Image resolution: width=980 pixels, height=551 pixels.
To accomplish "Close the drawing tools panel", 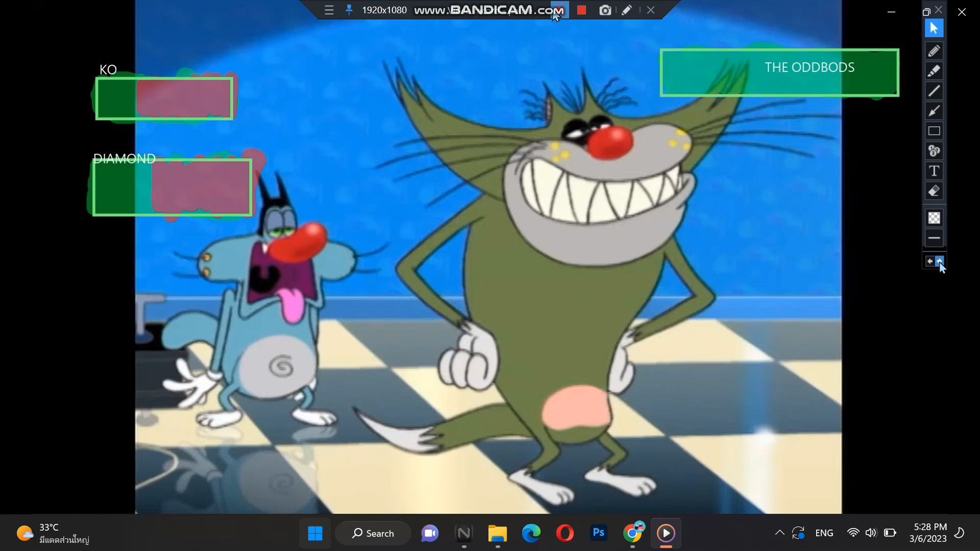I will pos(939,10).
